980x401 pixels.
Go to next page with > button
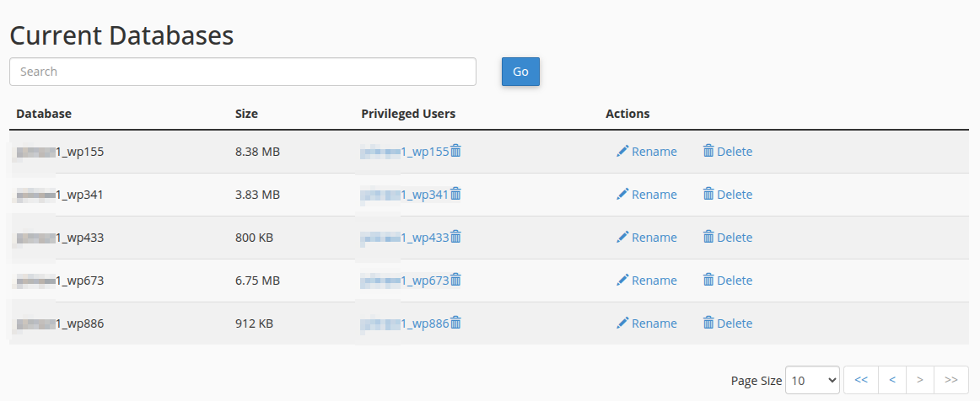(920, 380)
